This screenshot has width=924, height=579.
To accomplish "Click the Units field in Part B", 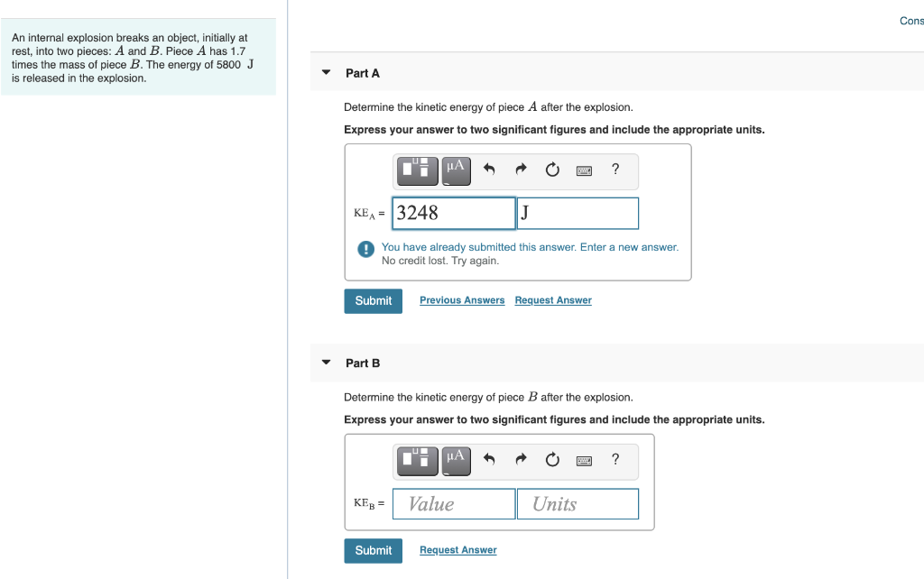I will pyautogui.click(x=577, y=503).
